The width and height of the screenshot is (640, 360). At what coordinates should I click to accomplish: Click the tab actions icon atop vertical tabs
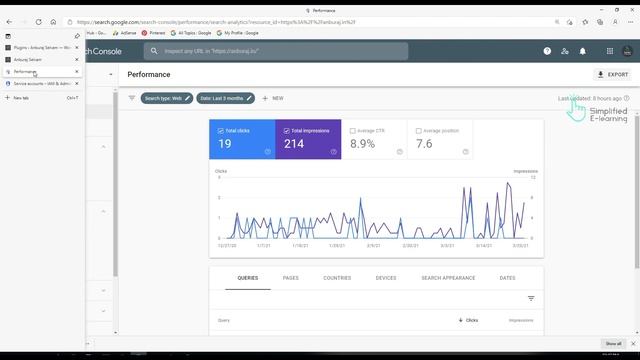point(8,36)
